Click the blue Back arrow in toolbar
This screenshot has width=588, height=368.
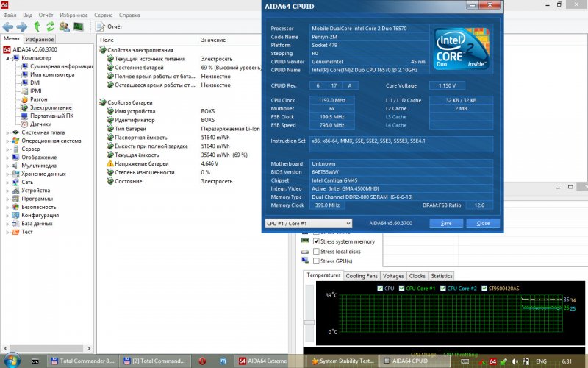tap(8, 27)
